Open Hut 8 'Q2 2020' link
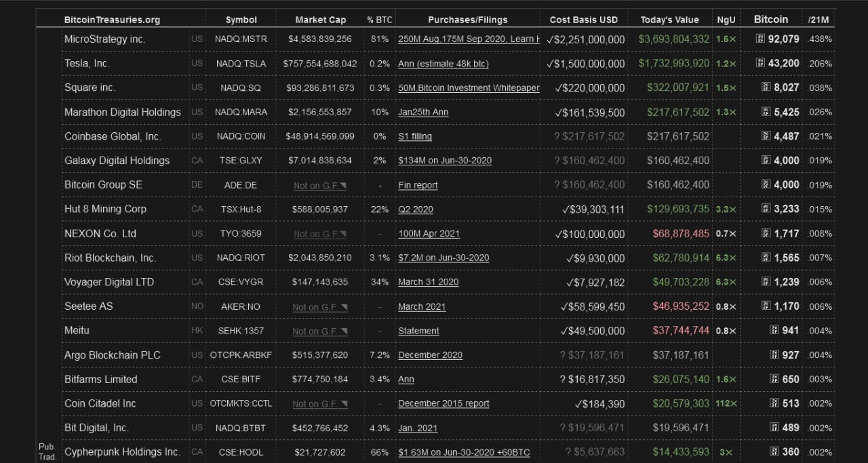868x463 pixels. pos(416,209)
